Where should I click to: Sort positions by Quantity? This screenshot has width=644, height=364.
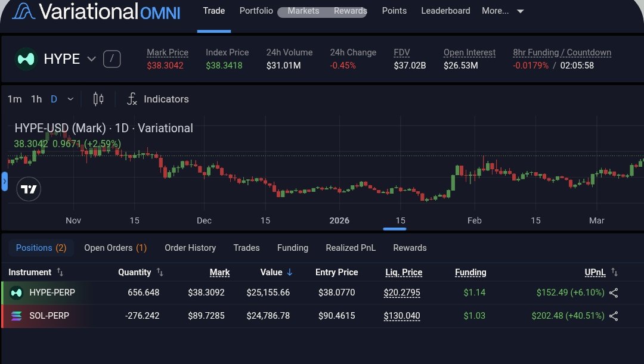(141, 272)
